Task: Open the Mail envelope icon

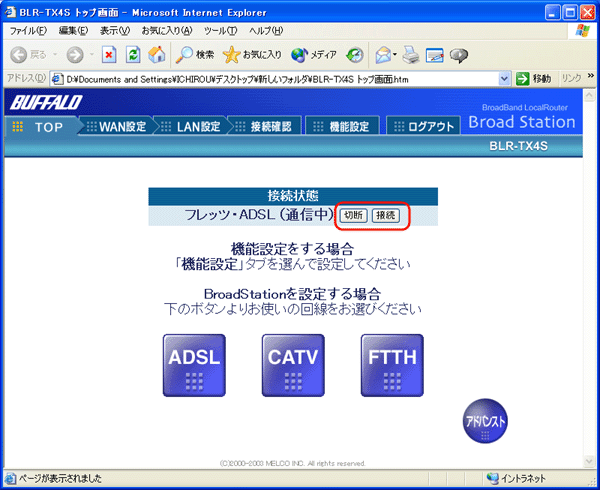Action: coord(383,55)
